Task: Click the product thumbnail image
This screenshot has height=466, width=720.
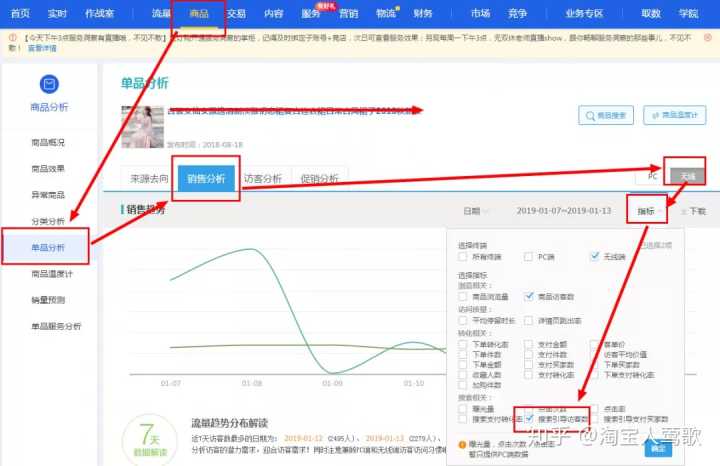Action: pyautogui.click(x=141, y=127)
